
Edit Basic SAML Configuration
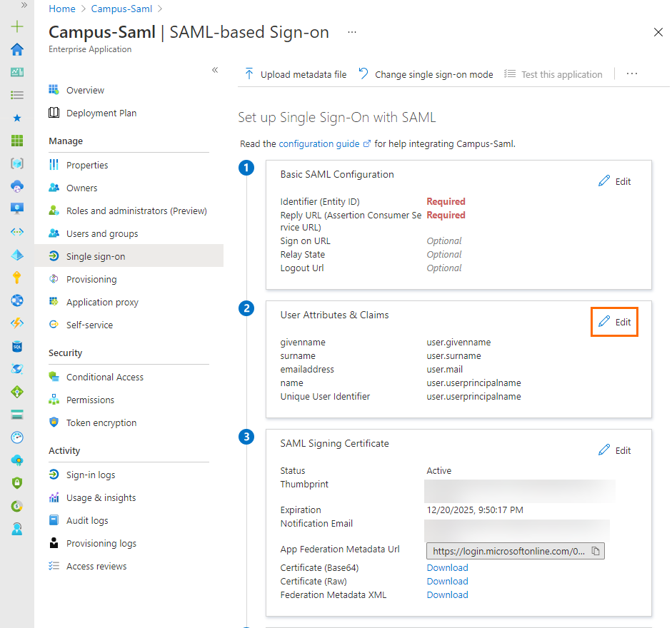click(x=614, y=181)
